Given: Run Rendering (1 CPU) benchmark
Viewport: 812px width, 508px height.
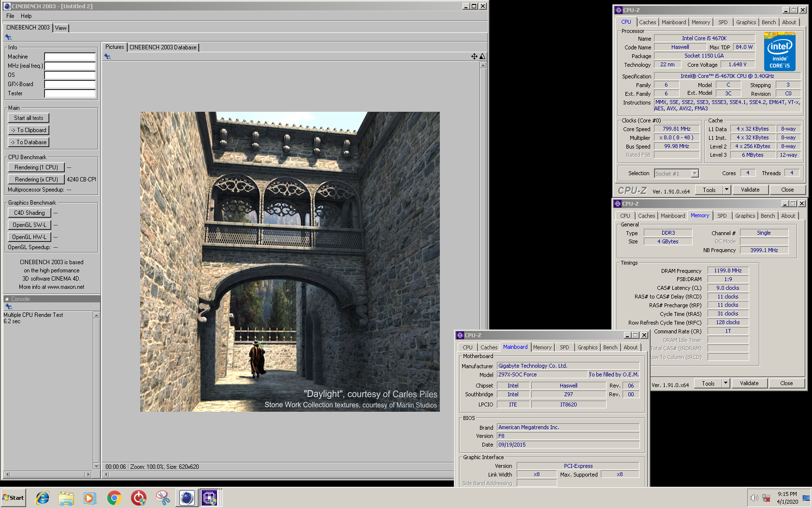Looking at the screenshot, I should 36,167.
